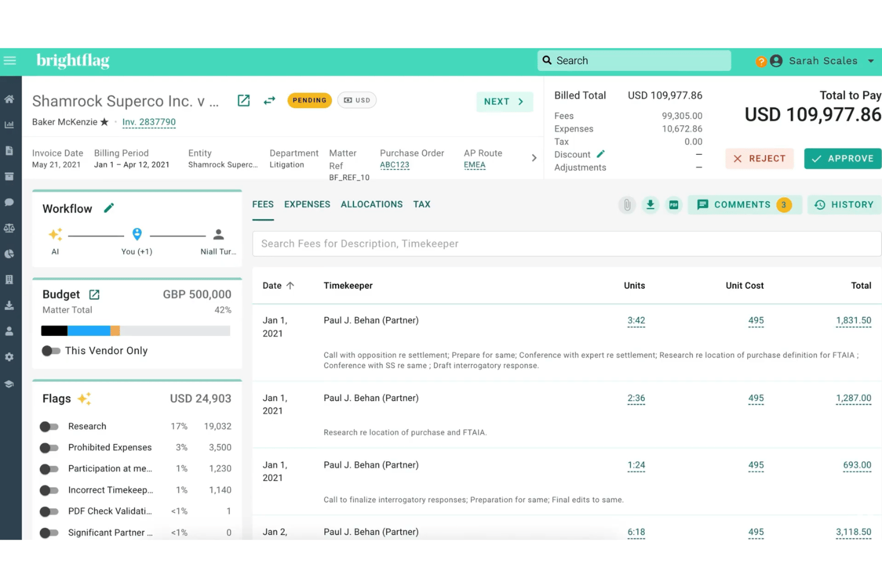Open the document sidebar icon

[10, 151]
